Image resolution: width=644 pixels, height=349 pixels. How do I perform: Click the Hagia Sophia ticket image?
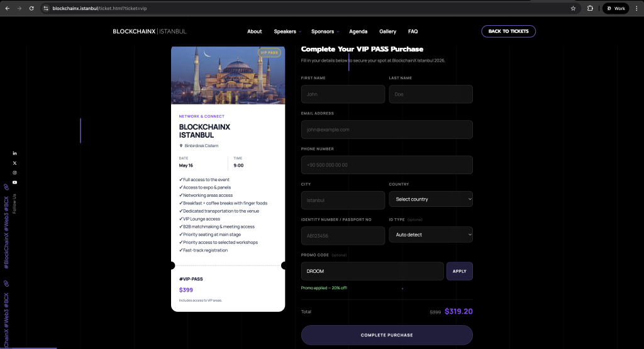point(228,75)
